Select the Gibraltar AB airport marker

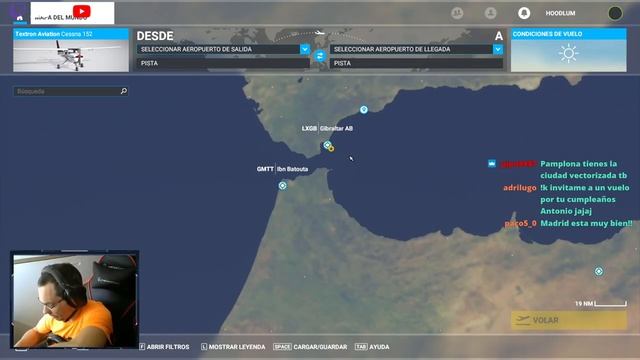click(x=327, y=144)
